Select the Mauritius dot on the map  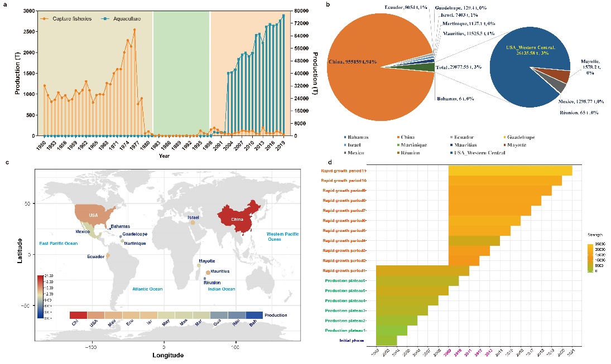(x=208, y=272)
